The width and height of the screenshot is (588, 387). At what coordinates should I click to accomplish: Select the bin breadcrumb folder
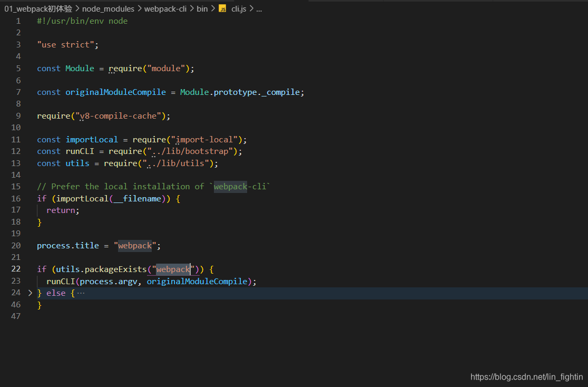coord(202,8)
